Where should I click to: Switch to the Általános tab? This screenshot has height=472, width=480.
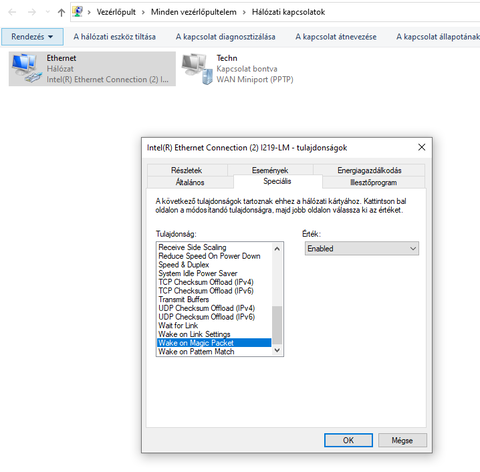[x=190, y=182]
